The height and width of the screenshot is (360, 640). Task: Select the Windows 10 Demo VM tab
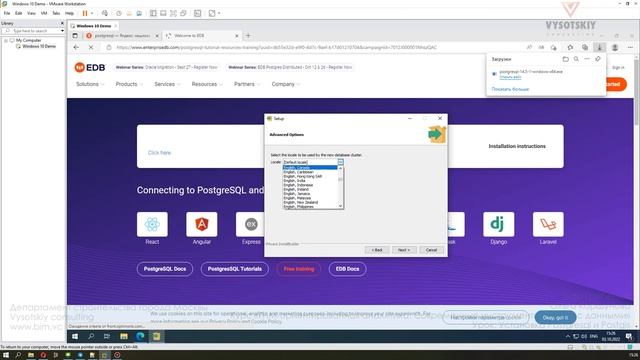click(93, 26)
